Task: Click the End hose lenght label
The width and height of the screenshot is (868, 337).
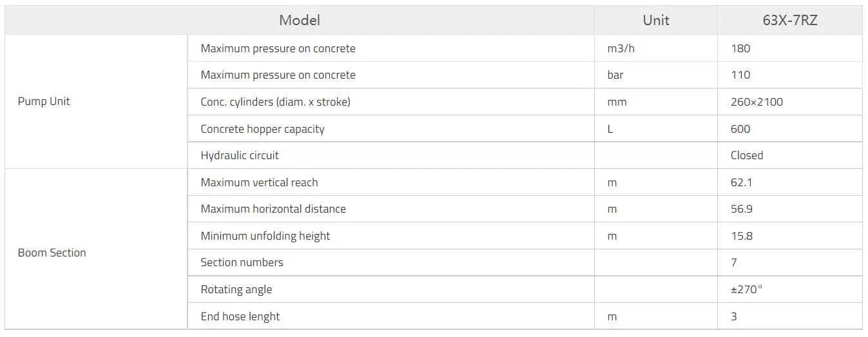Action: 240,316
